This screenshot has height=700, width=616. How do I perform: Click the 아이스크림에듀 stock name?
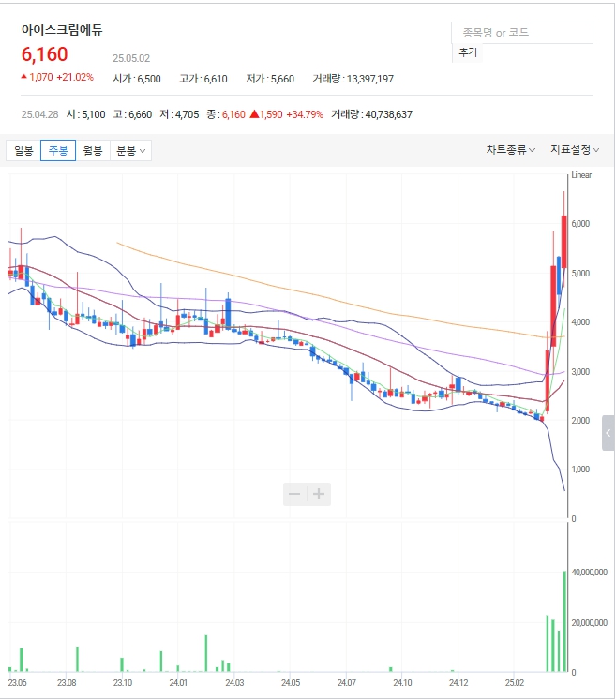coord(62,30)
